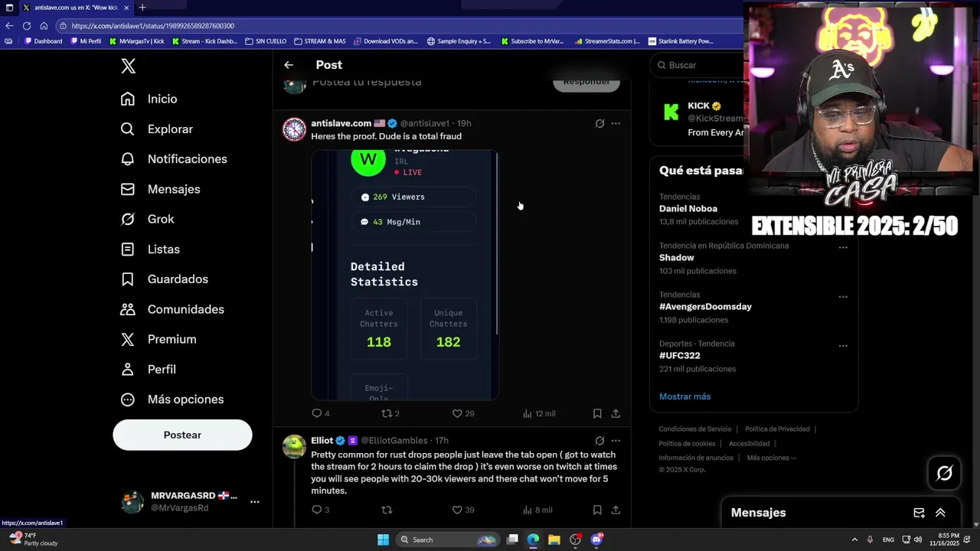Open the Daniel Noboa trend
This screenshot has height=551, width=980.
point(688,209)
